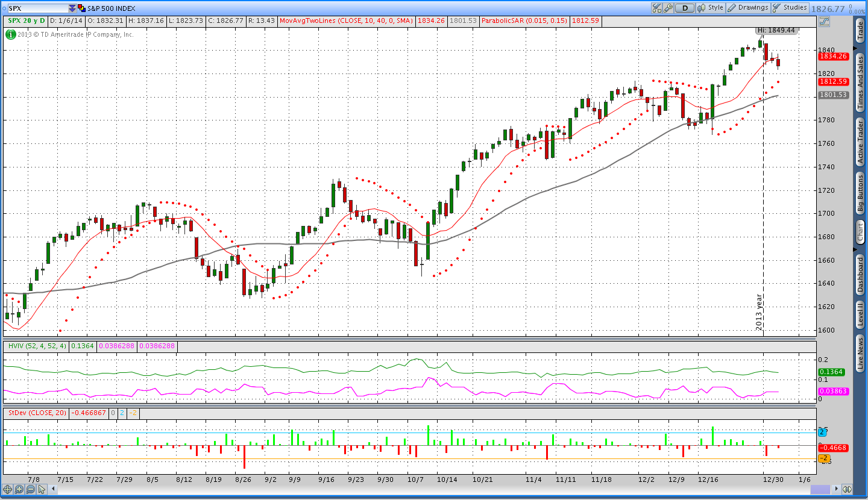The width and height of the screenshot is (868, 500).
Task: Click the green 0.1364 HVIV axis bubble
Action: pyautogui.click(x=832, y=372)
